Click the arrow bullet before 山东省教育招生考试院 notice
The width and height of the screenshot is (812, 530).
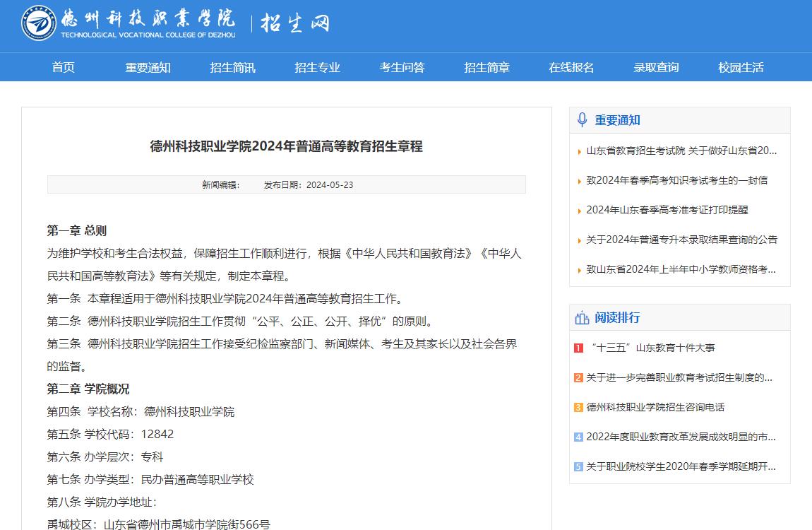(579, 152)
